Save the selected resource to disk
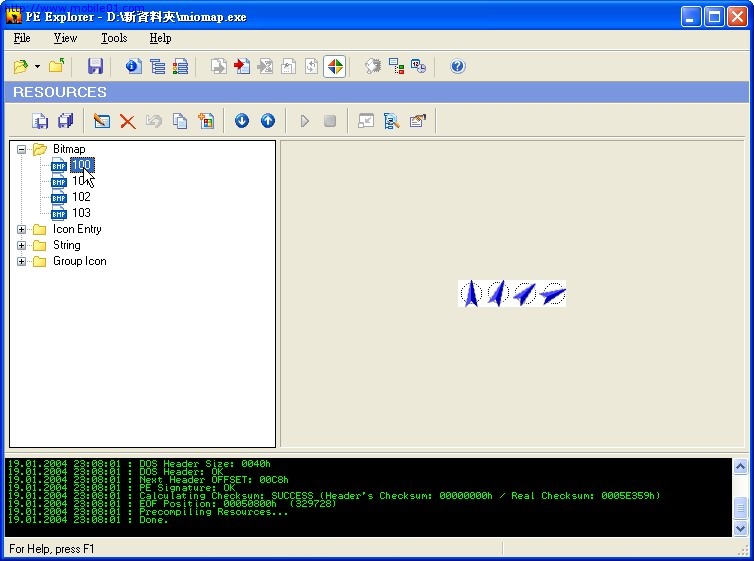The height and width of the screenshot is (561, 754). pos(40,121)
